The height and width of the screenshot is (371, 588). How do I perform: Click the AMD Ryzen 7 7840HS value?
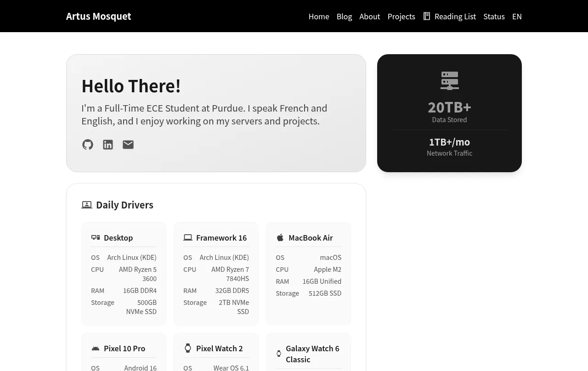click(x=230, y=274)
